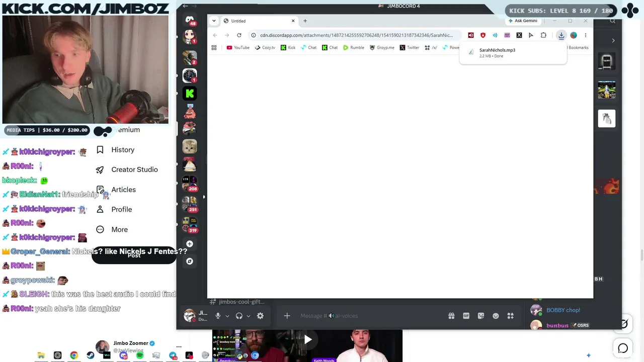Open the cat avatar server in Discord sidebar
This screenshot has width=644, height=362.
(190, 146)
